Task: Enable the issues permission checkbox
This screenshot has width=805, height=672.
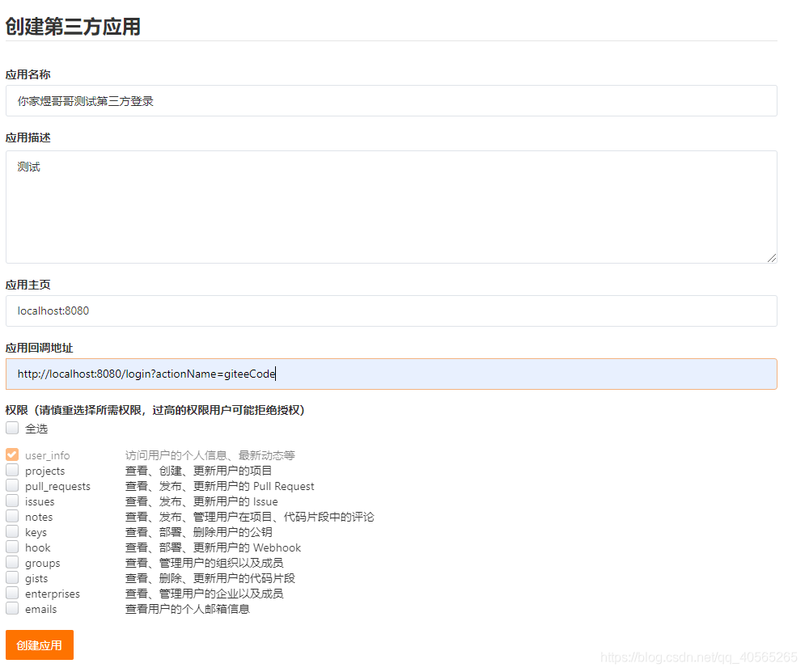Action: tap(12, 501)
